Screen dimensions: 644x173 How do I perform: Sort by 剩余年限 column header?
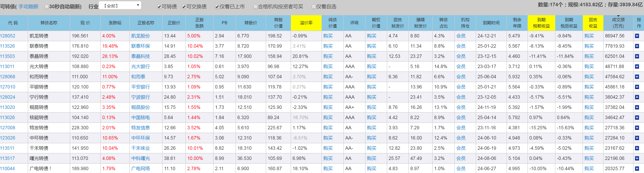coord(517,23)
